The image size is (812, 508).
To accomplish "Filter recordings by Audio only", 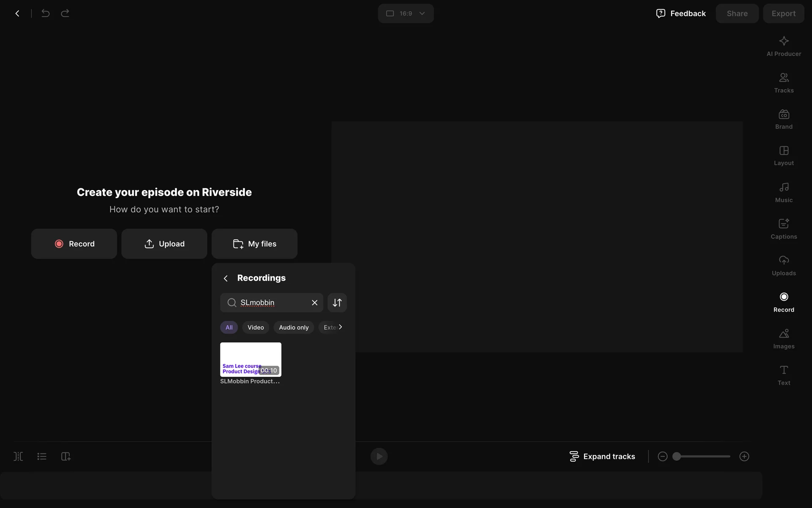I will click(x=294, y=327).
